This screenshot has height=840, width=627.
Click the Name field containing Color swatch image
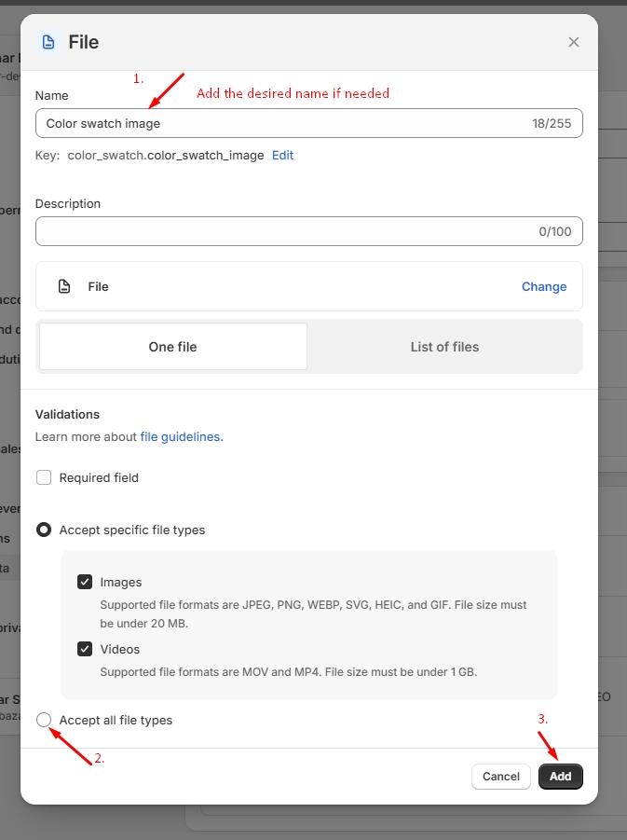click(279, 123)
